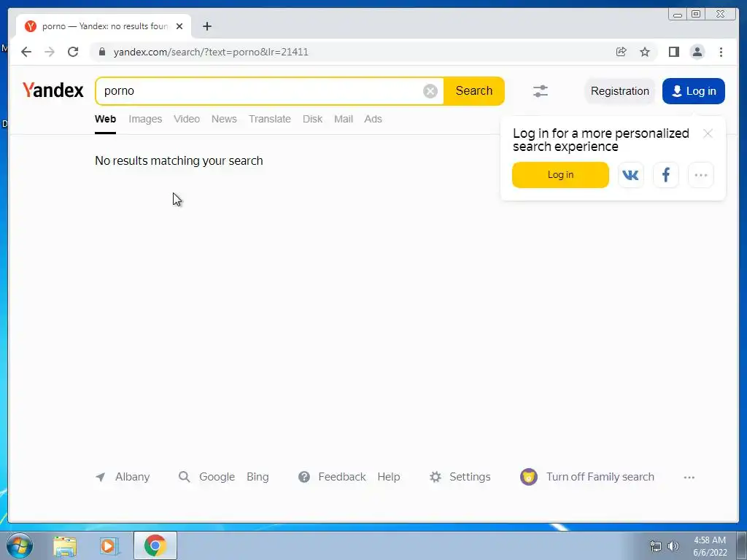Image resolution: width=747 pixels, height=560 pixels.
Task: Click the Feedback question mark icon
Action: click(x=304, y=477)
